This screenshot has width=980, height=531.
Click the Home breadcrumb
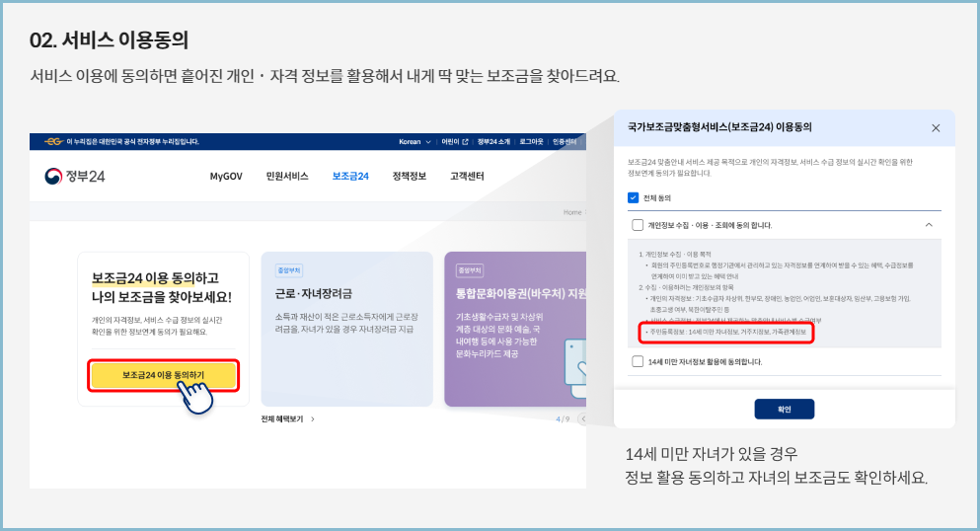click(571, 212)
